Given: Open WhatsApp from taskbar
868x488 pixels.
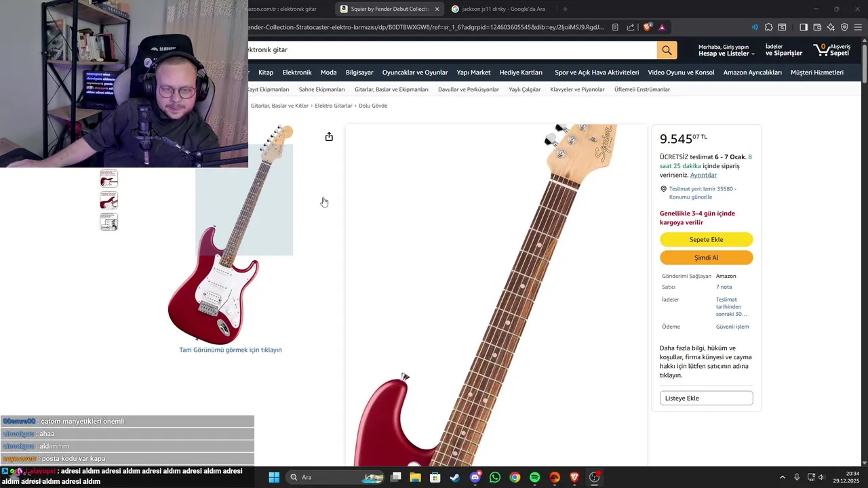Looking at the screenshot, I should [495, 477].
